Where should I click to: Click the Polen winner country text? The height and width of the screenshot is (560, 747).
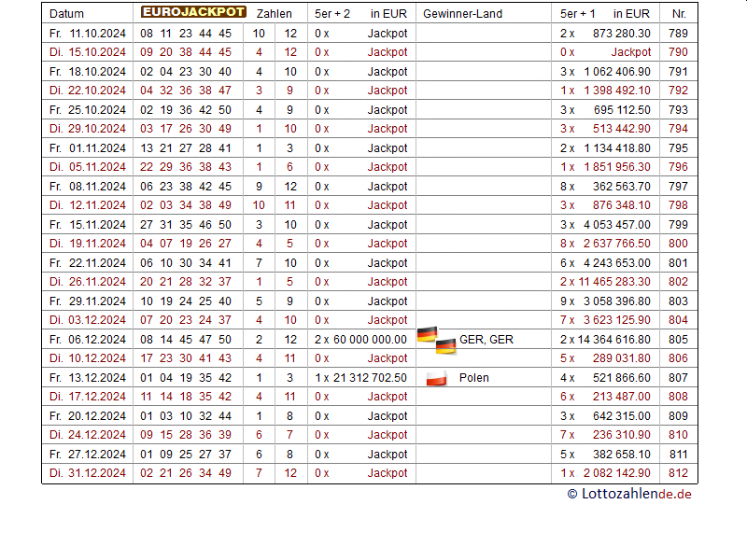(474, 378)
